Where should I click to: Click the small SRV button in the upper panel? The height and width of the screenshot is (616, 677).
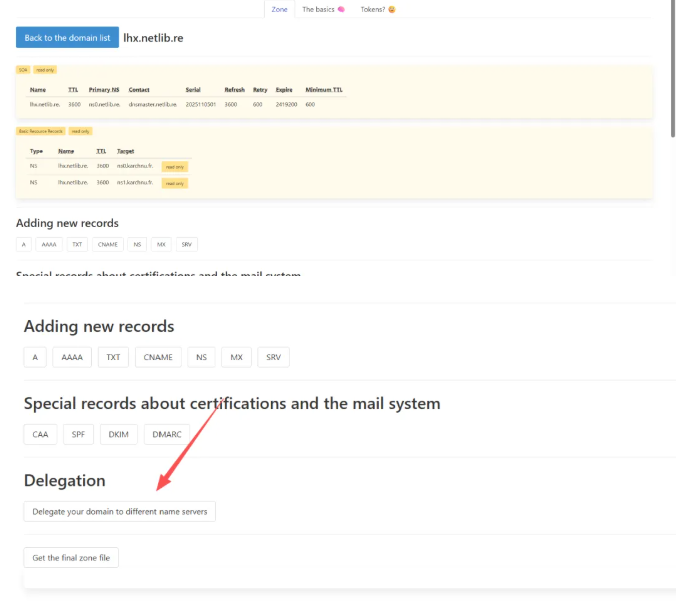click(186, 244)
